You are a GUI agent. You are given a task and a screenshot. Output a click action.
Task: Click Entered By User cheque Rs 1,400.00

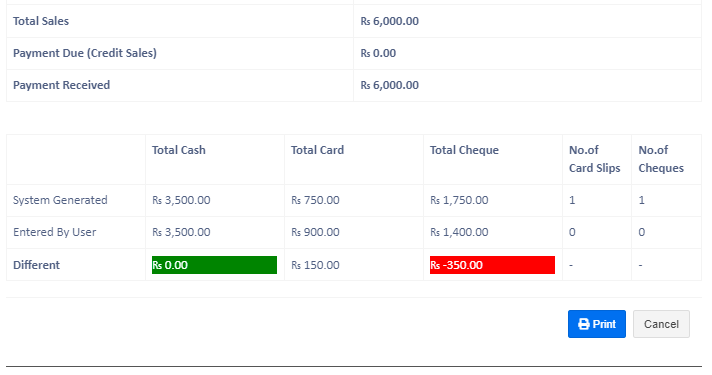point(459,232)
